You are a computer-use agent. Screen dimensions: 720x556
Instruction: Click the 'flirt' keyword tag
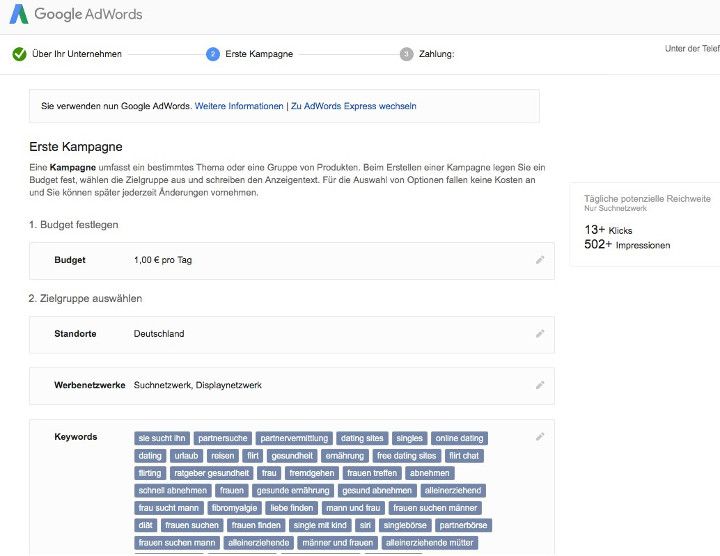(253, 456)
